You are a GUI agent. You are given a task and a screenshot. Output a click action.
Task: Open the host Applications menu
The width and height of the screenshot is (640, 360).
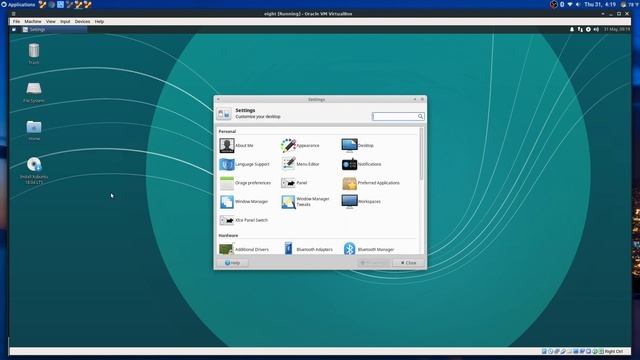(18, 4)
